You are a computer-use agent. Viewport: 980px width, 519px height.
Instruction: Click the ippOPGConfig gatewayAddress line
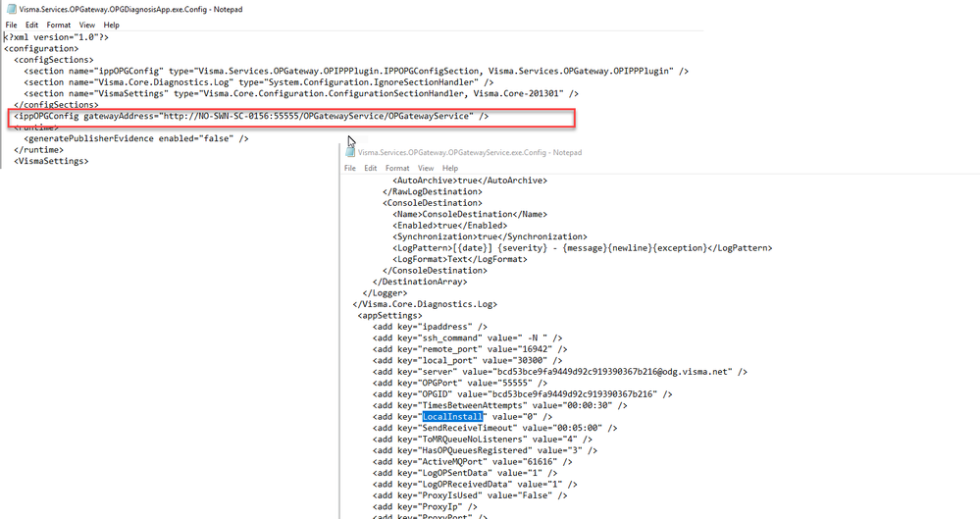click(251, 117)
